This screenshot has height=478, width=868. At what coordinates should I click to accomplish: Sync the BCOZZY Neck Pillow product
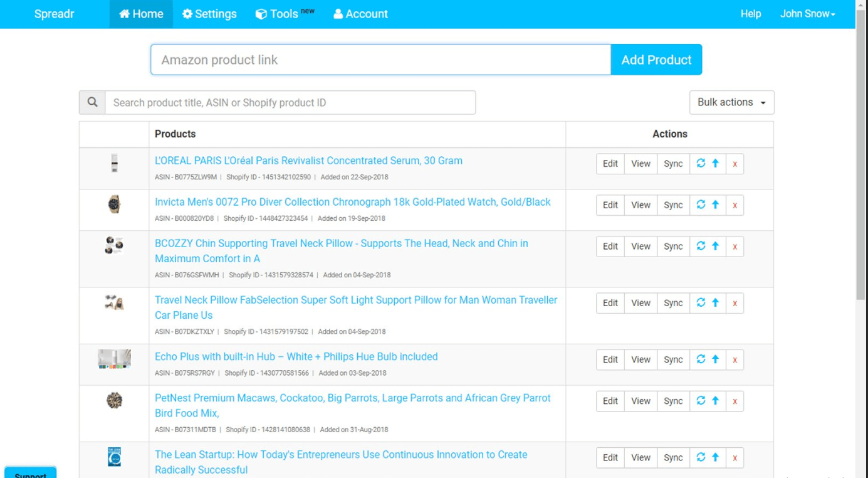(x=673, y=247)
